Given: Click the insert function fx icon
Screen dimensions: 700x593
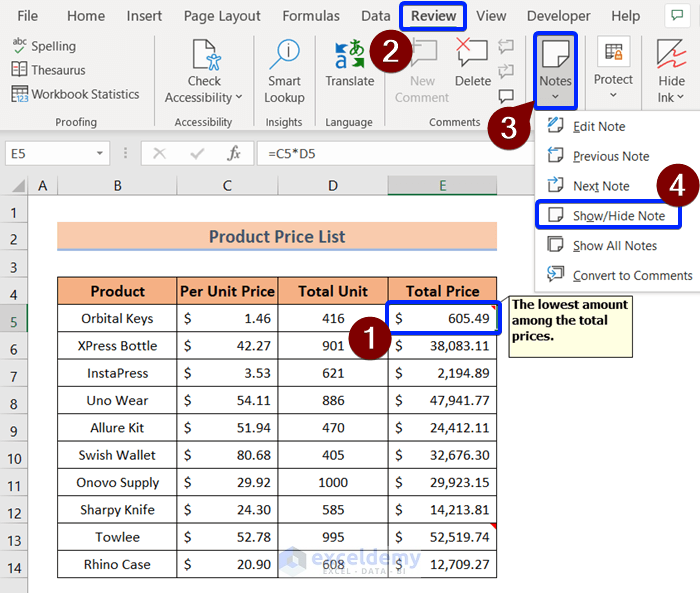Looking at the screenshot, I should pos(234,153).
